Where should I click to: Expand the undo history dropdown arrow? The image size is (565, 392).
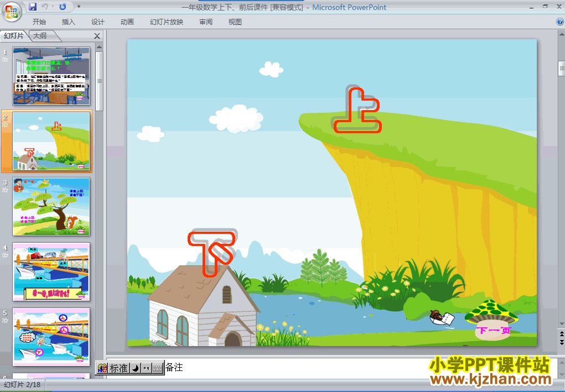53,7
